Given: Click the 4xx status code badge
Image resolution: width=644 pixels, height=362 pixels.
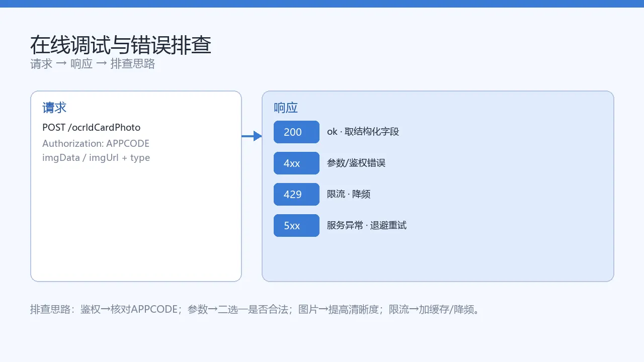Looking at the screenshot, I should tap(296, 163).
